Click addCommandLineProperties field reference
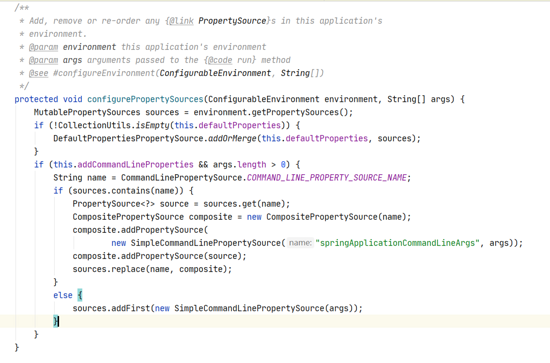This screenshot has width=550, height=363. [135, 164]
